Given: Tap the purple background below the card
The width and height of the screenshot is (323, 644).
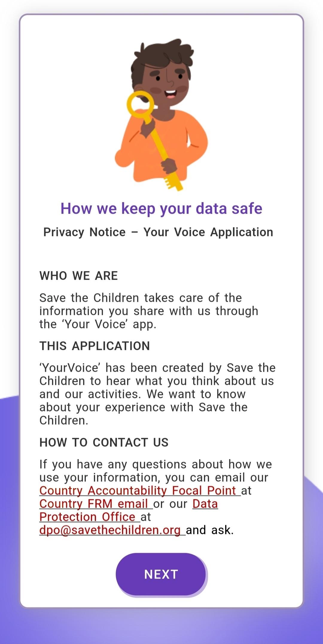Looking at the screenshot, I should [x=161, y=626].
